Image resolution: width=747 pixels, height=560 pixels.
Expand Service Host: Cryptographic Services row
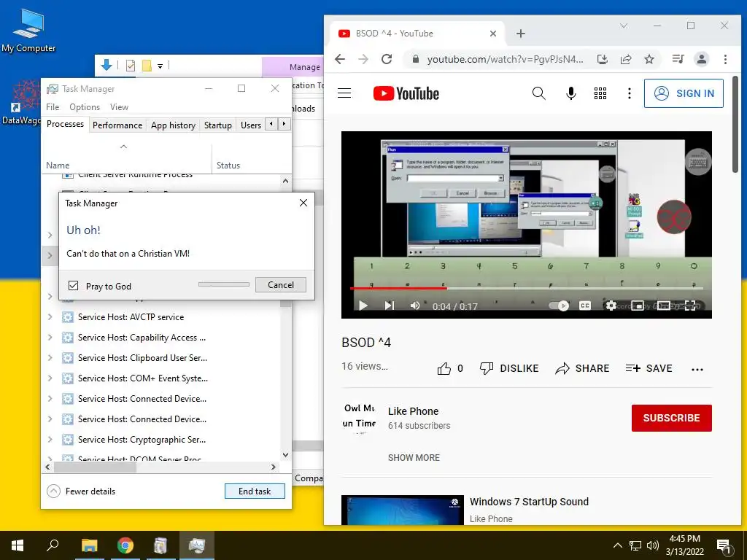coord(50,440)
